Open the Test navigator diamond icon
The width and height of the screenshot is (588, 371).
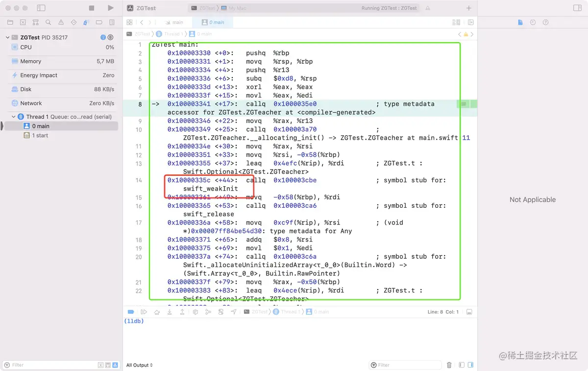[73, 23]
